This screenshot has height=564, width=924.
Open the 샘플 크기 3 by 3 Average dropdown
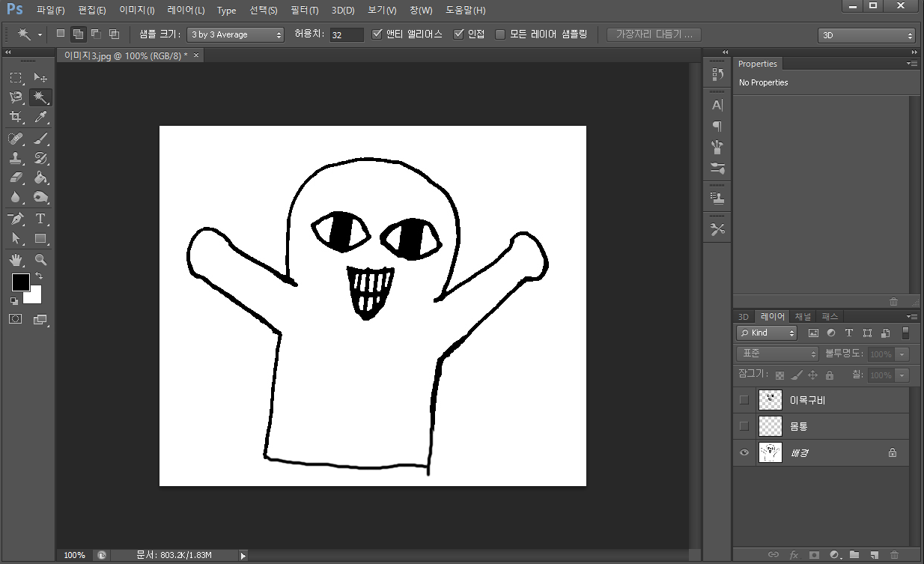pyautogui.click(x=235, y=34)
